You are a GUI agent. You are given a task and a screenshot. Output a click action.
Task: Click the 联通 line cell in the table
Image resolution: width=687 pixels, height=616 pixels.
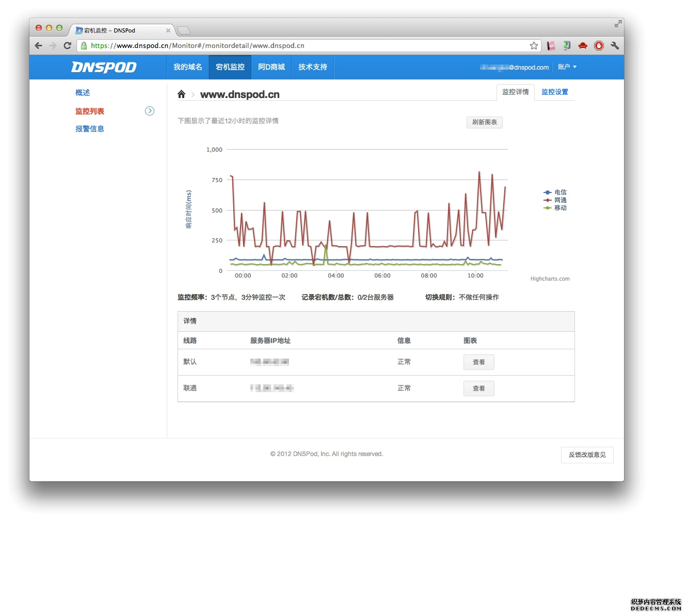tap(190, 388)
